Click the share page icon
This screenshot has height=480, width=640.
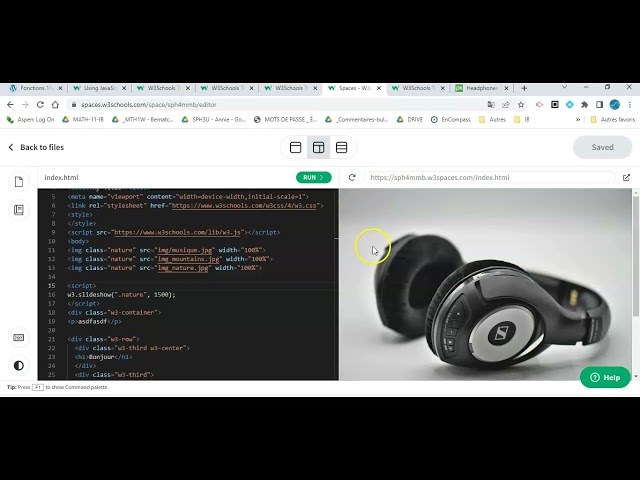pos(506,104)
